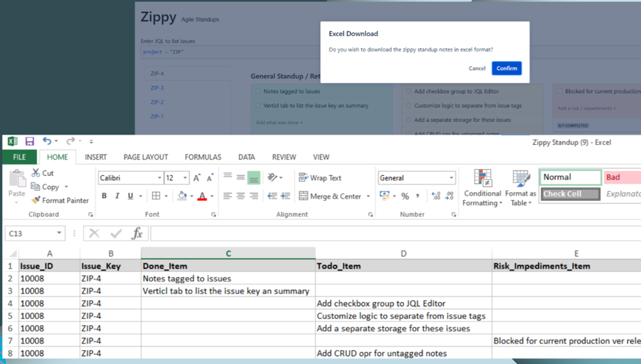Check 'Customize logic to separate from issue tags'

click(x=408, y=106)
